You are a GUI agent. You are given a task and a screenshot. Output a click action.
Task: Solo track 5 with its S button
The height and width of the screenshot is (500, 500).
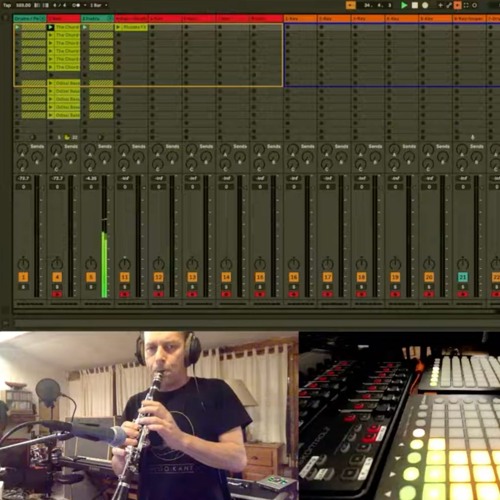pos(91,287)
